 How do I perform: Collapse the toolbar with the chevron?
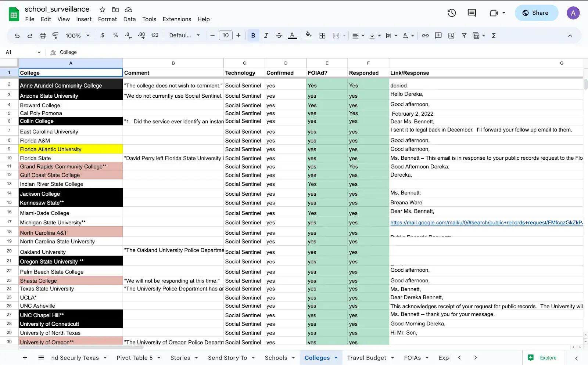[570, 36]
